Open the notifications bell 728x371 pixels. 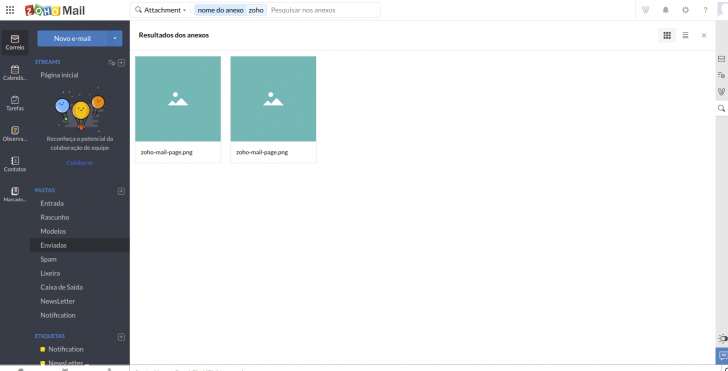(x=665, y=10)
